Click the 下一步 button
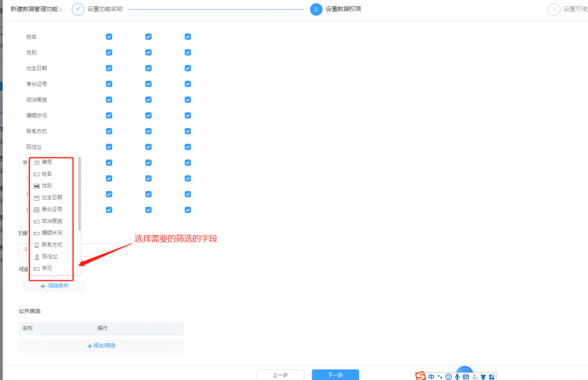Image resolution: width=588 pixels, height=380 pixels. 335,375
